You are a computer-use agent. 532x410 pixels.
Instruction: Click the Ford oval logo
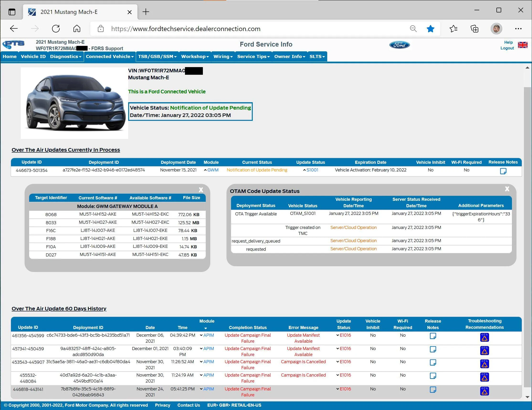(400, 45)
